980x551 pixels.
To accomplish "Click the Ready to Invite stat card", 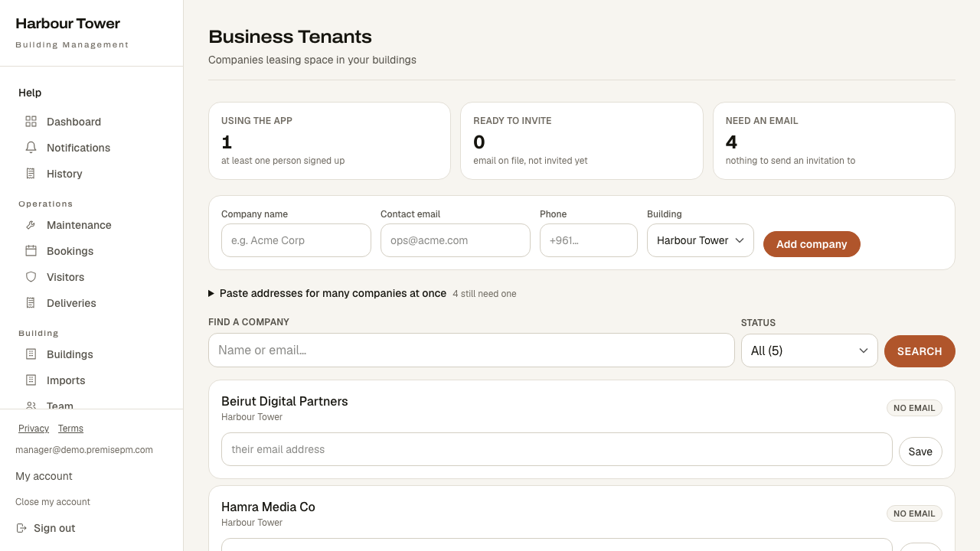I will tap(582, 141).
